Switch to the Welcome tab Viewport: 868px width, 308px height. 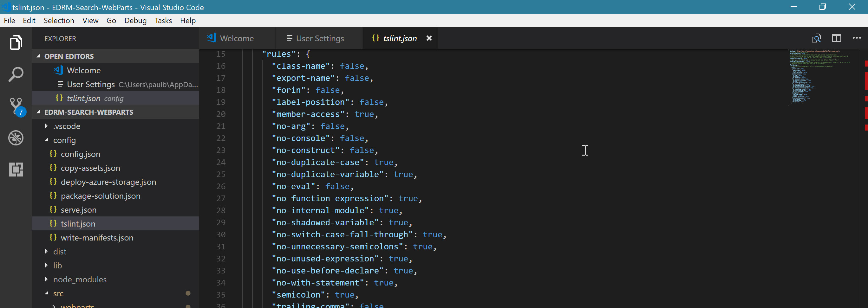click(x=236, y=38)
